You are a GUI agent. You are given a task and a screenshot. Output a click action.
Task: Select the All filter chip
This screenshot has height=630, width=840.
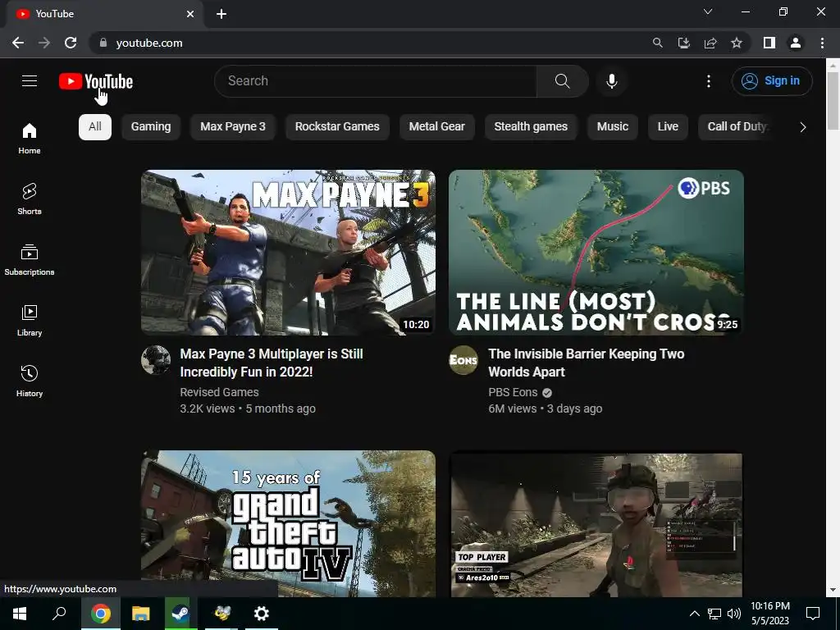coord(95,127)
